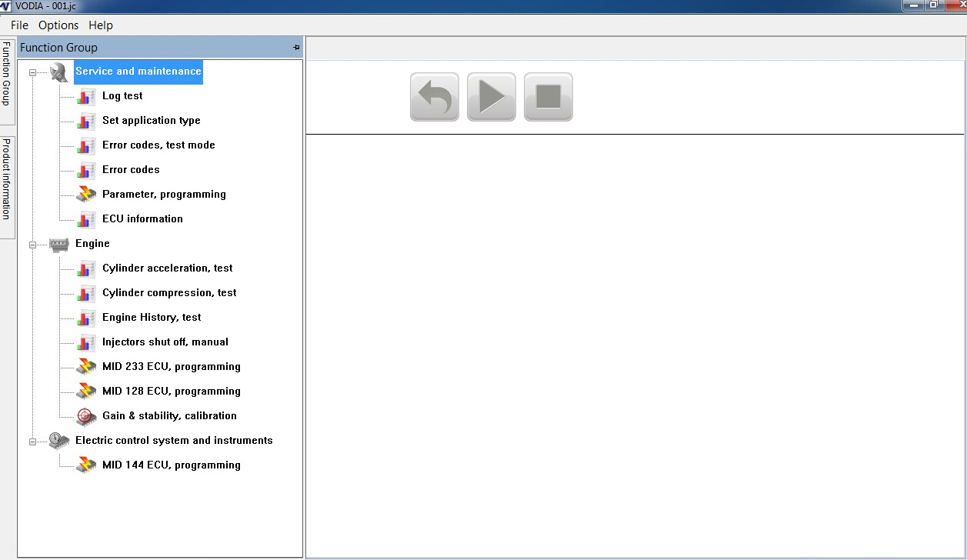The height and width of the screenshot is (560, 967).
Task: Switch to the Product information side tab
Action: pos(6,179)
